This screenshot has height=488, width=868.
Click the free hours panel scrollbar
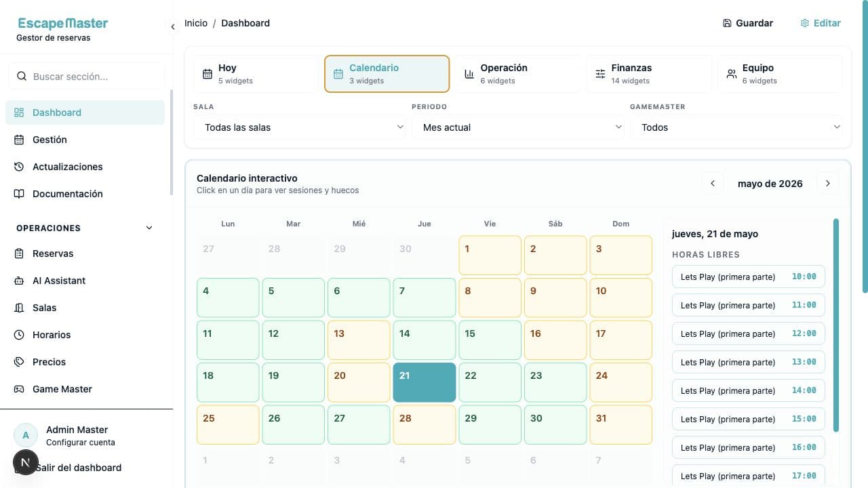click(x=836, y=325)
